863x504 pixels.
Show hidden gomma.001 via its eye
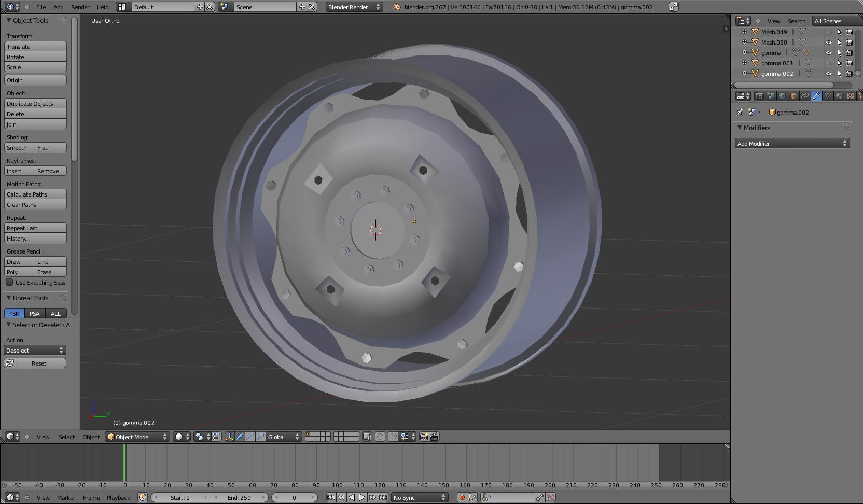(828, 63)
